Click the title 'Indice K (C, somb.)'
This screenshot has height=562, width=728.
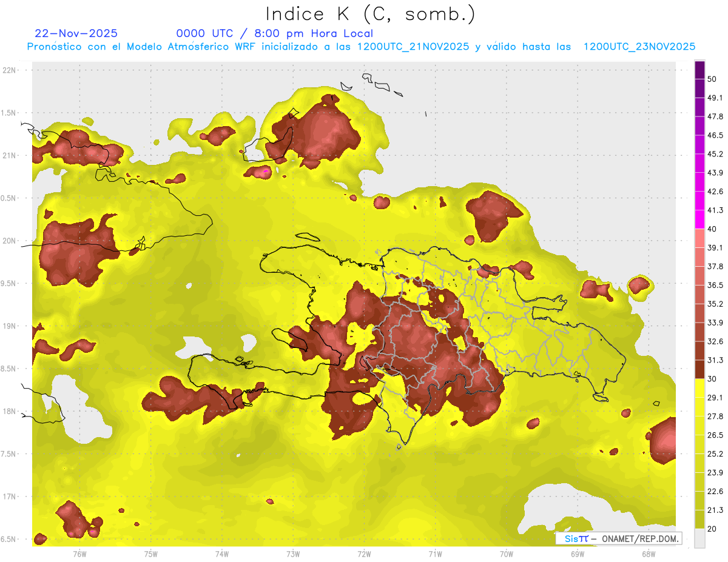371,15
